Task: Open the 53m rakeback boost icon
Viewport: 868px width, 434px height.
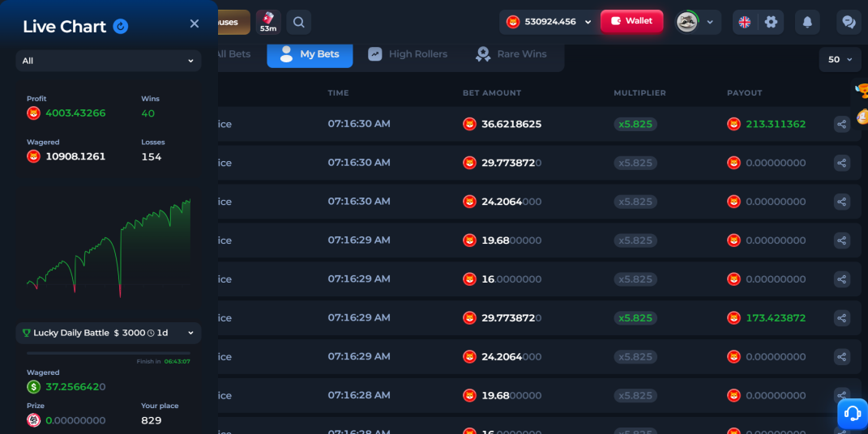Action: tap(268, 22)
